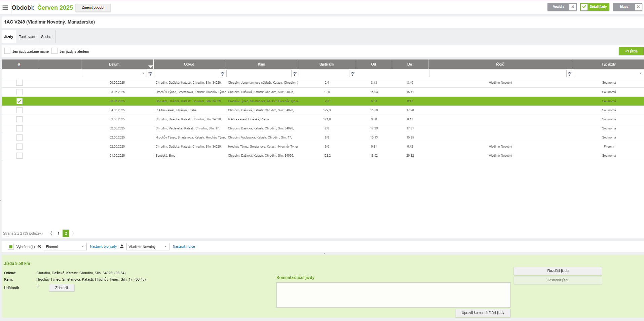This screenshot has width=644, height=321.
Task: Switch to the Souhrn tab
Action: coord(47,37)
